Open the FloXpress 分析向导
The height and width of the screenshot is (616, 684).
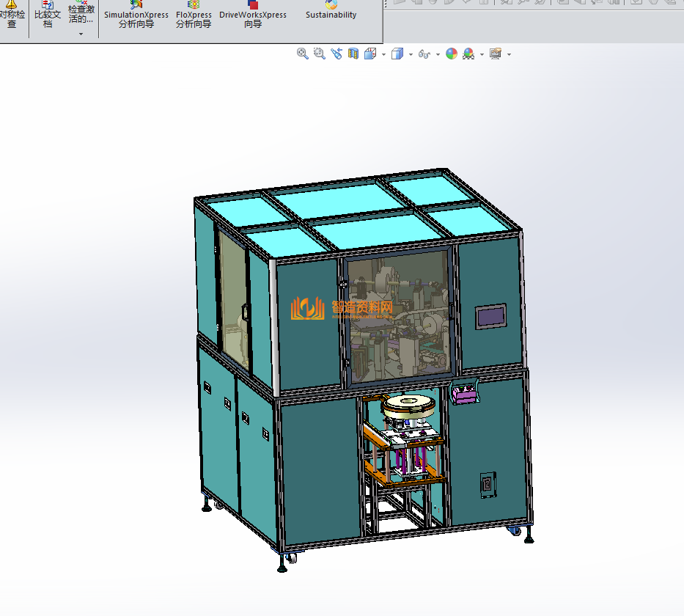(194, 15)
